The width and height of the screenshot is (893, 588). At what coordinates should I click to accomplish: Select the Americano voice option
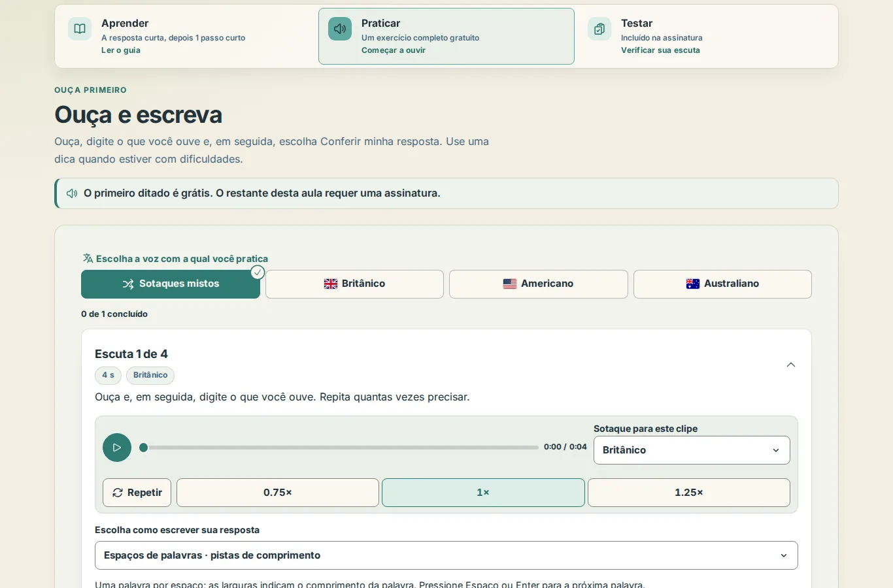tap(539, 284)
